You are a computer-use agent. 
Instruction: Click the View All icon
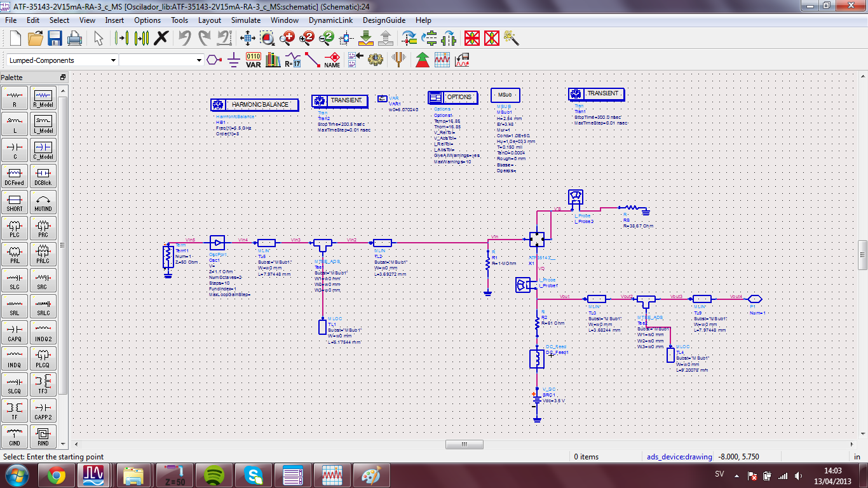pos(248,38)
